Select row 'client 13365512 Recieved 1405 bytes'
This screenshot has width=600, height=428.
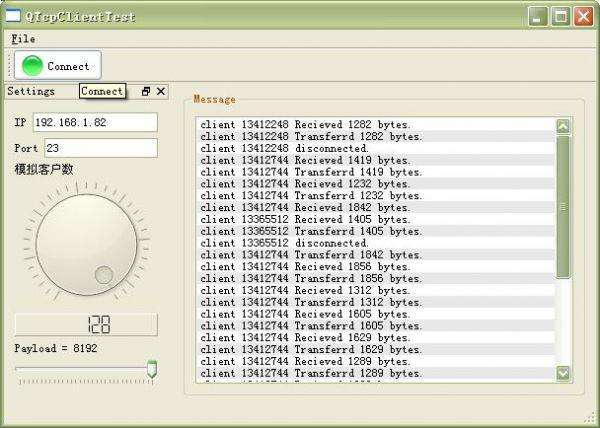click(x=375, y=220)
